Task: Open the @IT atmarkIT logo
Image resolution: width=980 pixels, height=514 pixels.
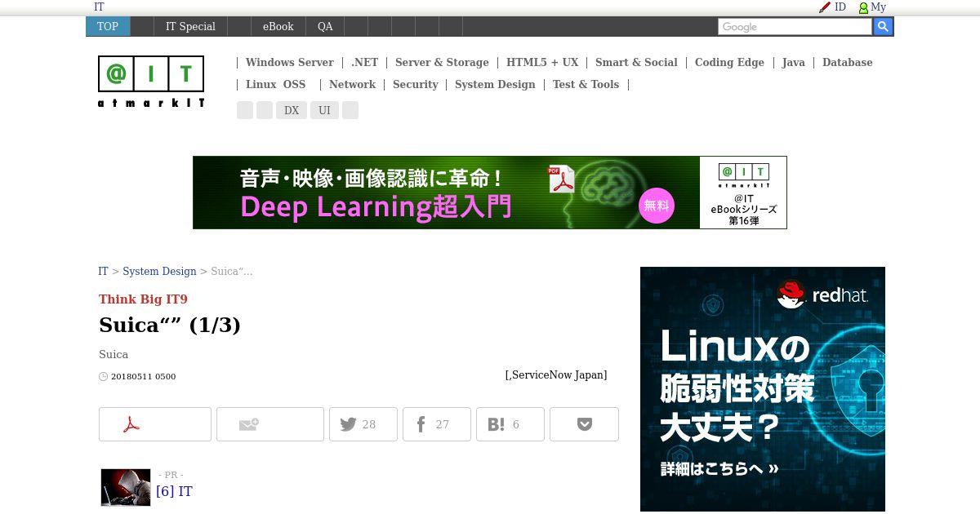Action: pyautogui.click(x=151, y=82)
